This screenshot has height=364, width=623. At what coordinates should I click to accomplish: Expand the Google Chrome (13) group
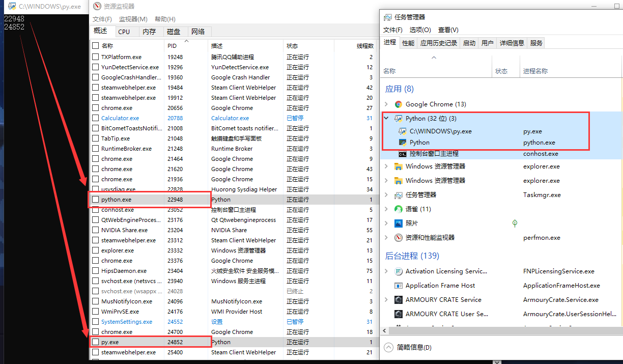pos(386,104)
